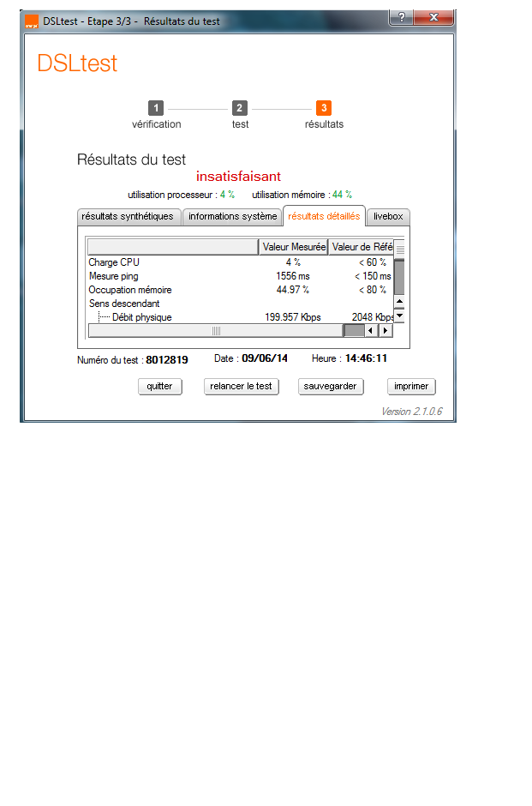Click the Version 2.1.0.6 text
This screenshot has height=806, width=532.
[x=411, y=412]
